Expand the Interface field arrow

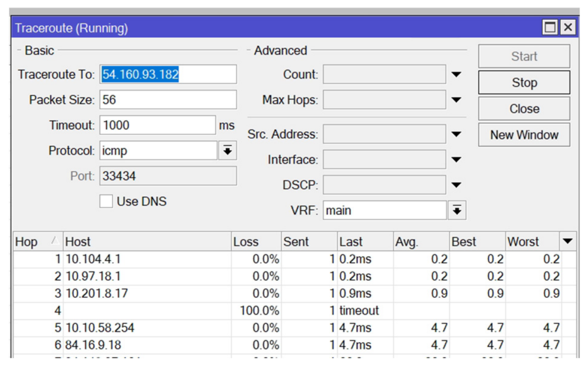[x=456, y=160]
